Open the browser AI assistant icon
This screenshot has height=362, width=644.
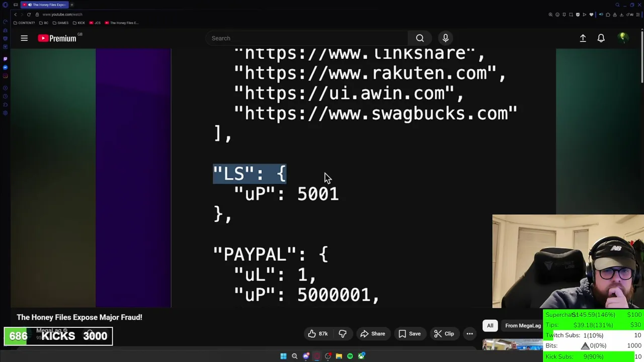coord(629,15)
